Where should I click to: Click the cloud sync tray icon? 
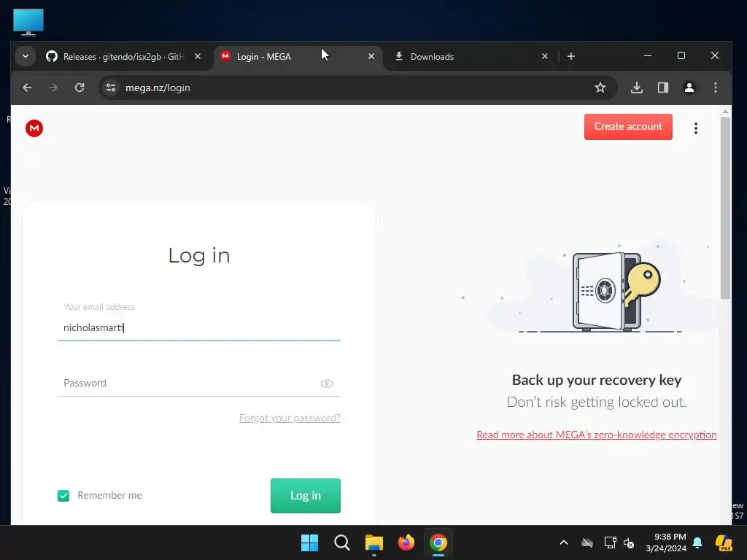point(587,542)
